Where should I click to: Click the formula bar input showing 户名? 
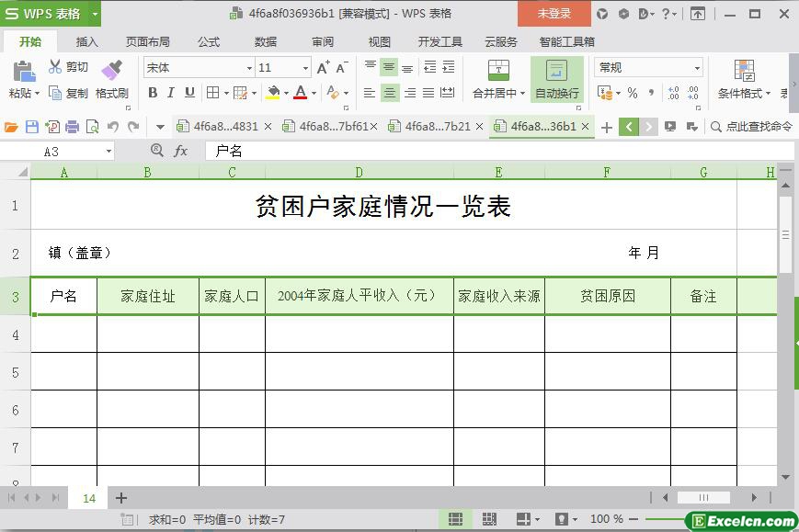tap(460, 151)
